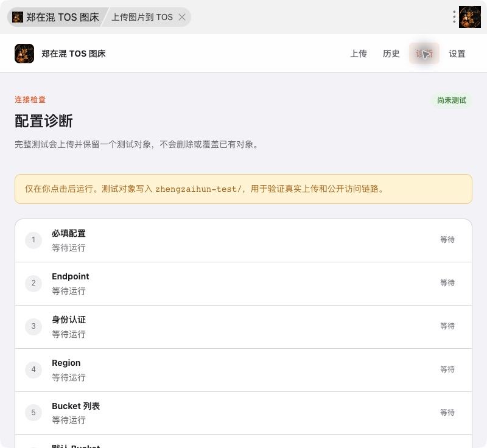Screen dimensions: 487x448
Task: Switch to the 历史 tab
Action: pyautogui.click(x=391, y=54)
